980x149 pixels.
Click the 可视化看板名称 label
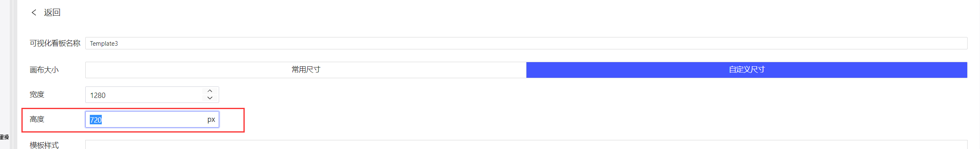click(55, 43)
